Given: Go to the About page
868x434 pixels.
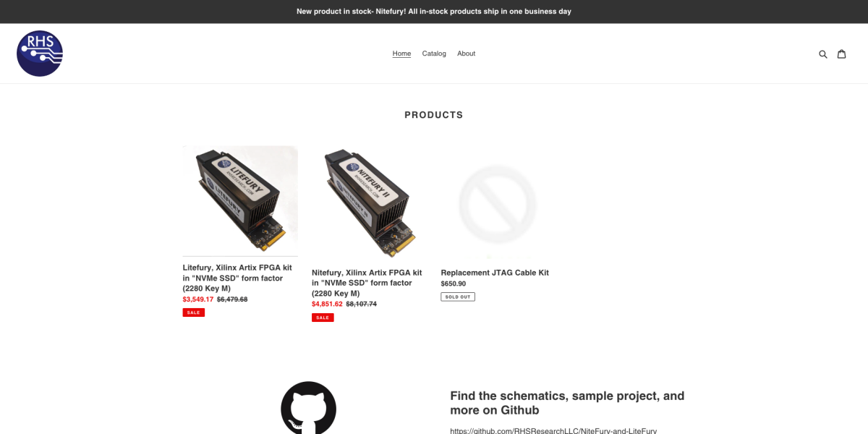Looking at the screenshot, I should [466, 54].
